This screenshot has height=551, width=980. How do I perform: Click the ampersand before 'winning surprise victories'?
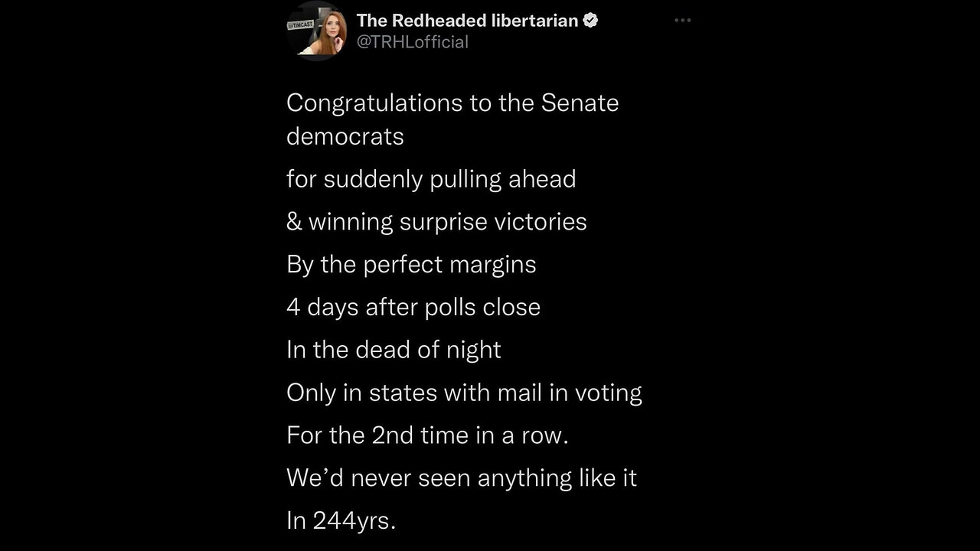pyautogui.click(x=294, y=222)
